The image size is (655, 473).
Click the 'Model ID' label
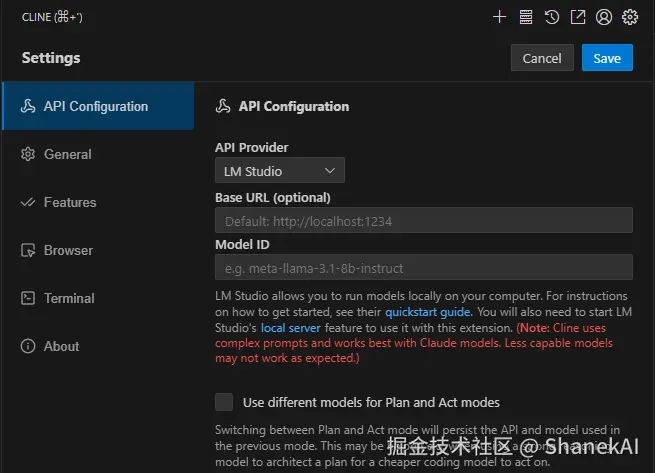(242, 244)
